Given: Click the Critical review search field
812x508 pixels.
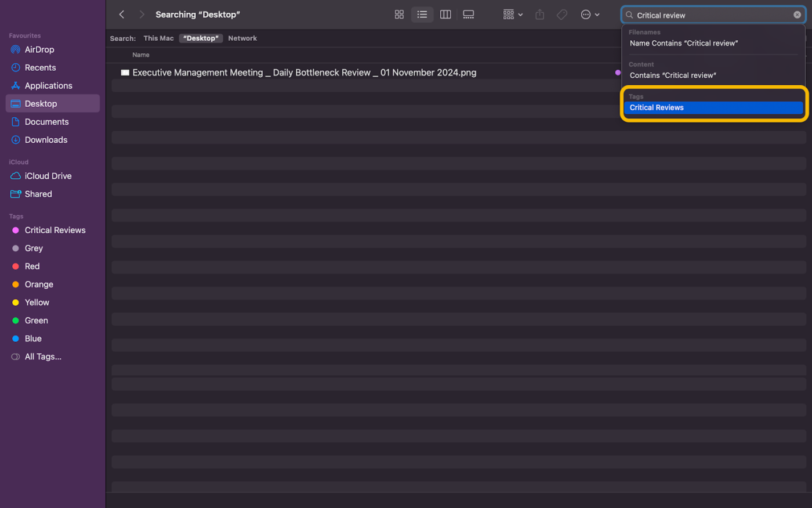Looking at the screenshot, I should (x=713, y=15).
